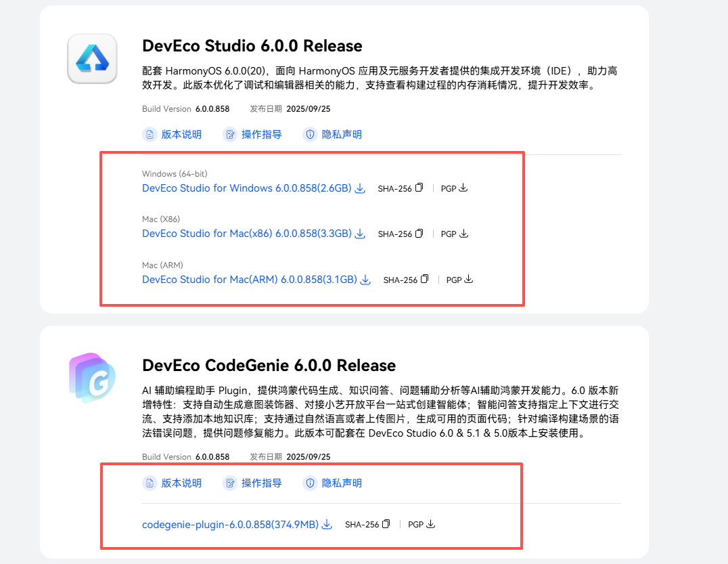Click edit icon beside DevEco Studio 操作指导
728x564 pixels.
[230, 134]
